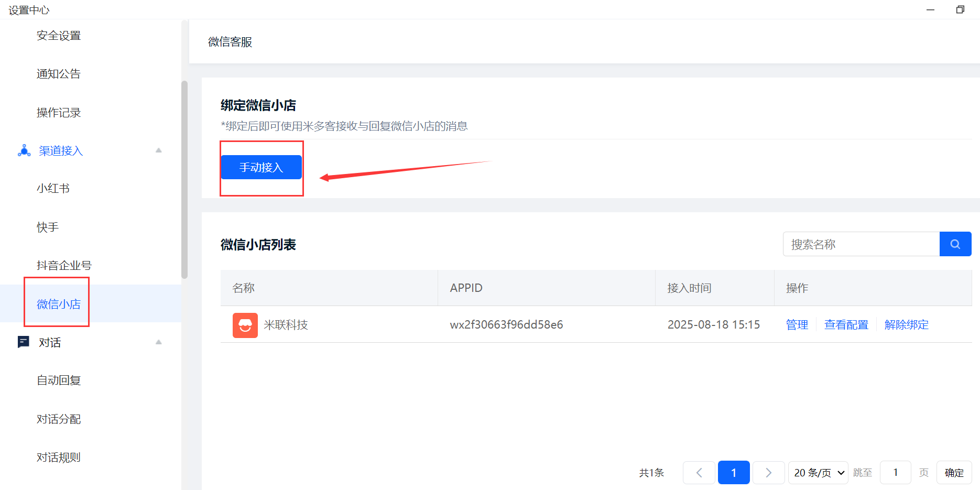This screenshot has height=490, width=980.
Task: Go to previous page arrow
Action: pos(699,473)
